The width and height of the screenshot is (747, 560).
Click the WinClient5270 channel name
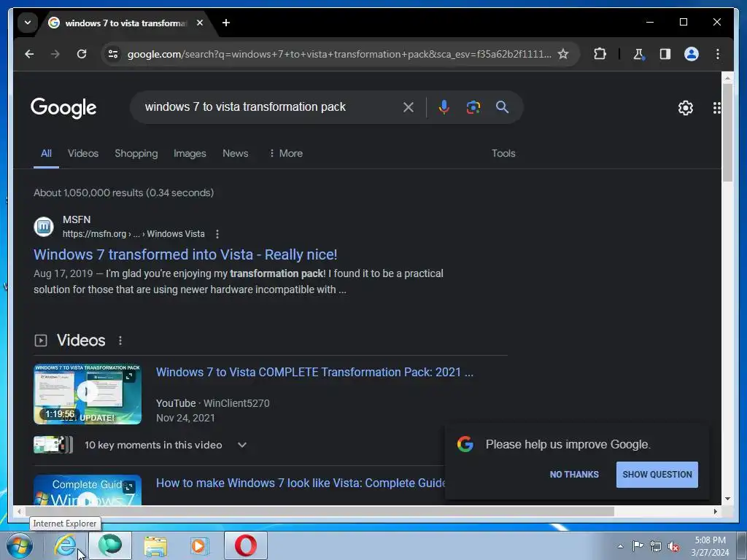pyautogui.click(x=236, y=403)
